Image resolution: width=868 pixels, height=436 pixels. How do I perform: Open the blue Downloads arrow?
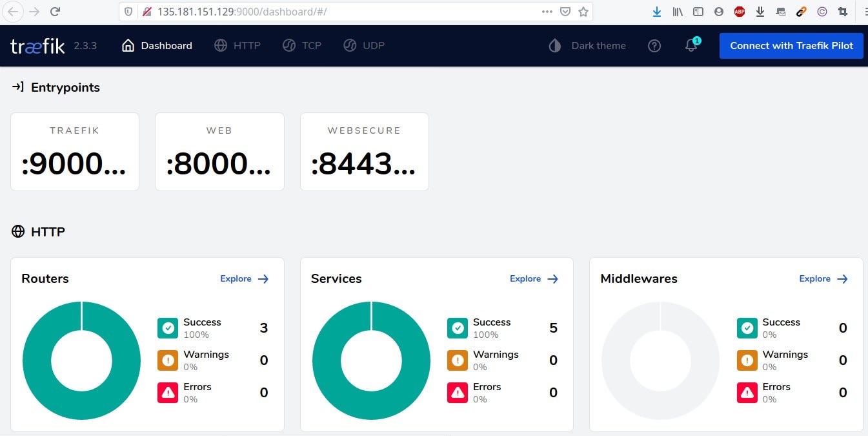pos(657,12)
